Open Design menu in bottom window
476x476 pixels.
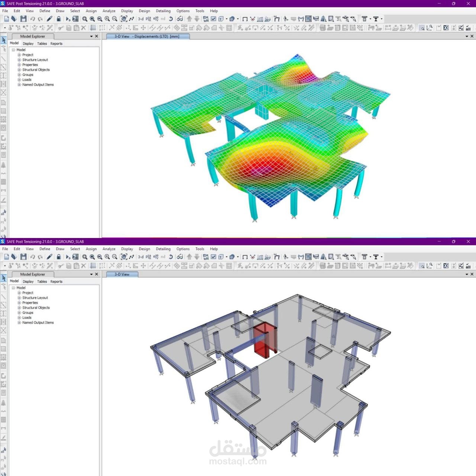click(145, 249)
